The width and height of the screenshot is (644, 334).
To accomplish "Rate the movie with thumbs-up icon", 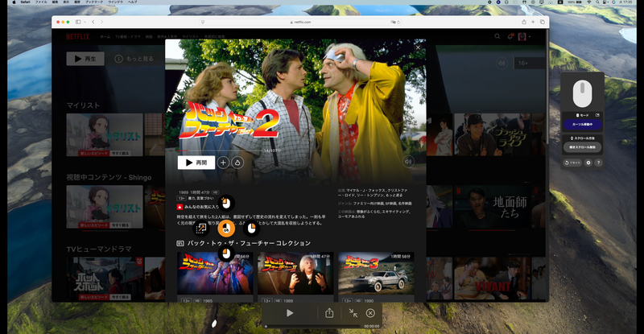I will [237, 163].
